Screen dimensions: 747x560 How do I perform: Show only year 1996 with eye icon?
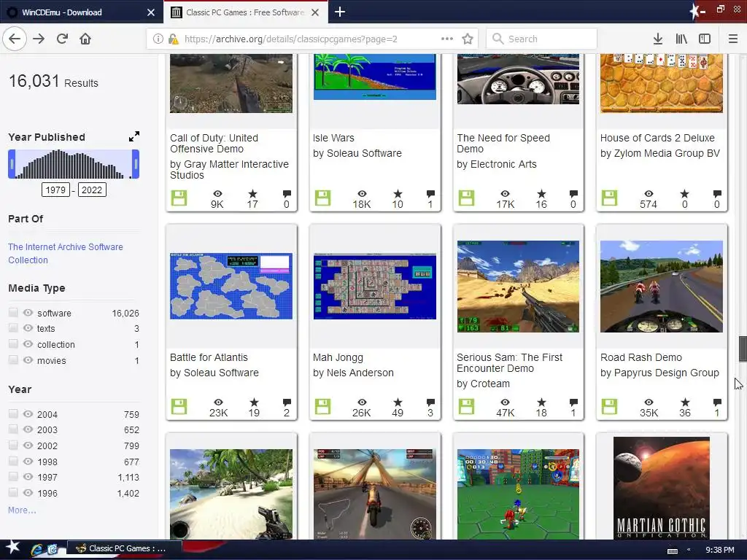click(28, 493)
